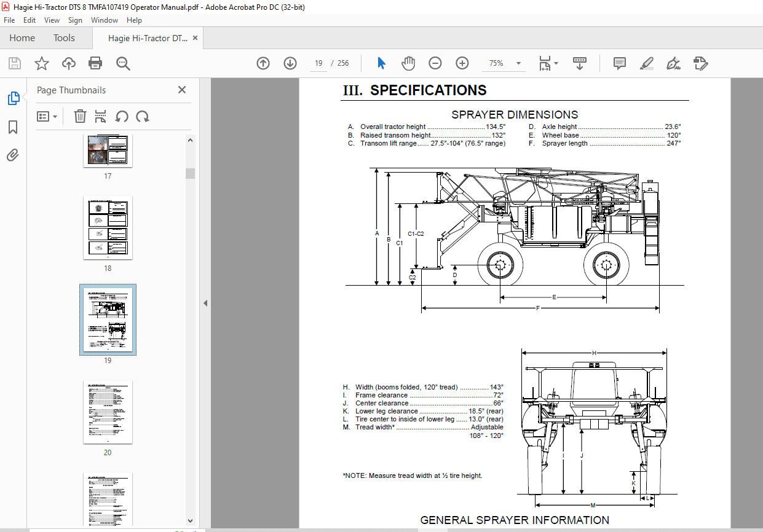
Task: Activate the hand pan tool
Action: pos(408,63)
